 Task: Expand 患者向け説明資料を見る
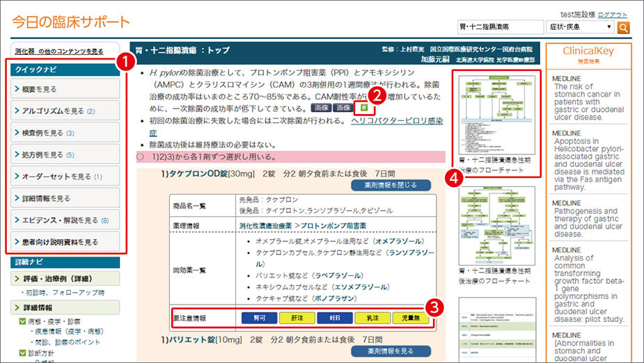click(65, 241)
